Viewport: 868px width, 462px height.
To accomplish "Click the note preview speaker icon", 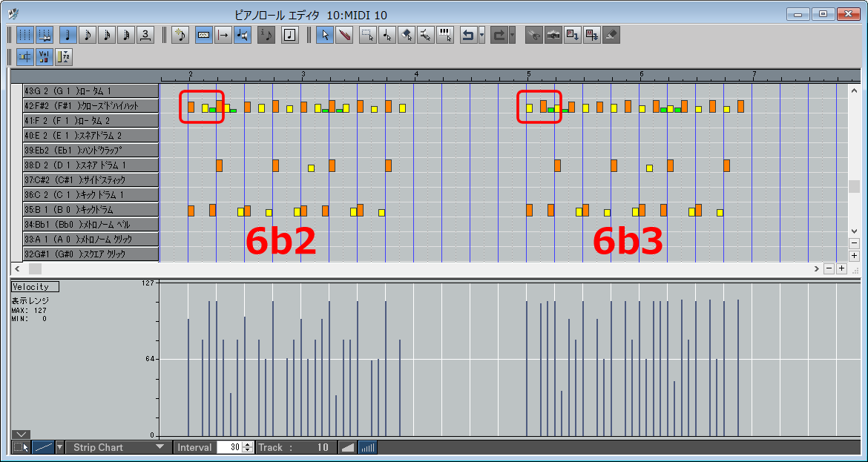I will coord(242,35).
